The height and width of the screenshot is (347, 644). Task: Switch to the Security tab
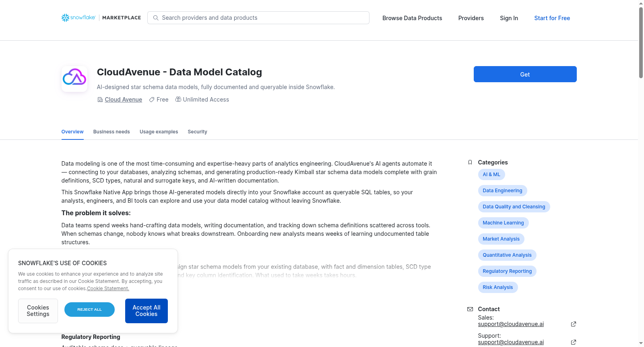(x=197, y=132)
